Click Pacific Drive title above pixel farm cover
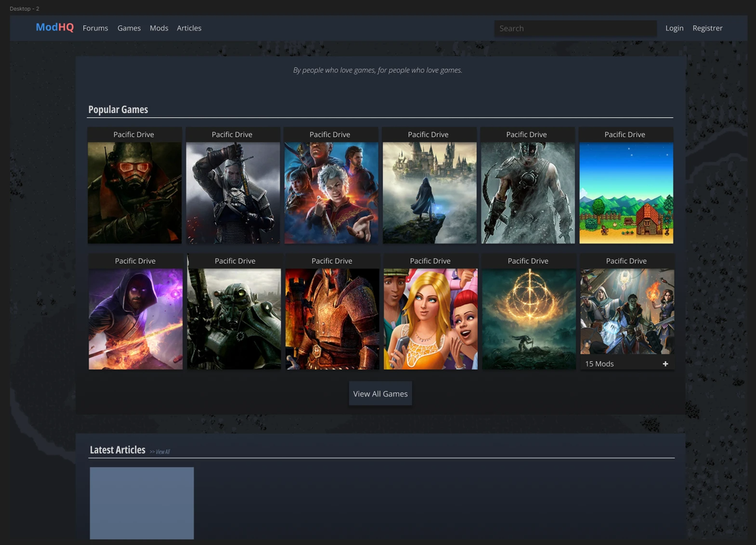The height and width of the screenshot is (545, 756). point(625,134)
